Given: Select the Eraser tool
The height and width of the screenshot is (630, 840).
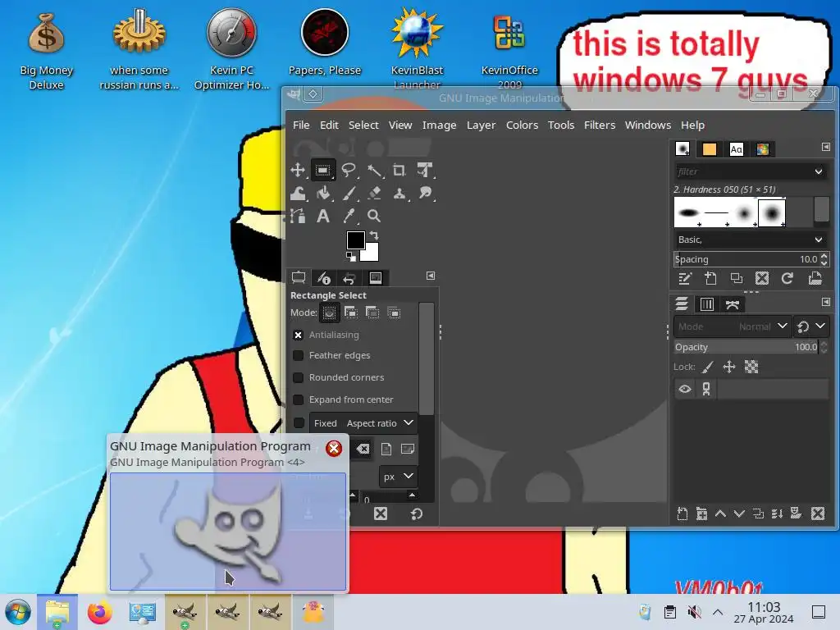Looking at the screenshot, I should (374, 194).
